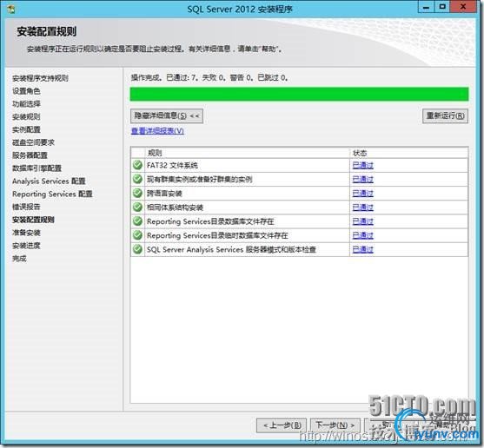Open 已通过 link for Reporting Services目录数据库文件存在
Screen dimensions: 484x448
pos(362,221)
